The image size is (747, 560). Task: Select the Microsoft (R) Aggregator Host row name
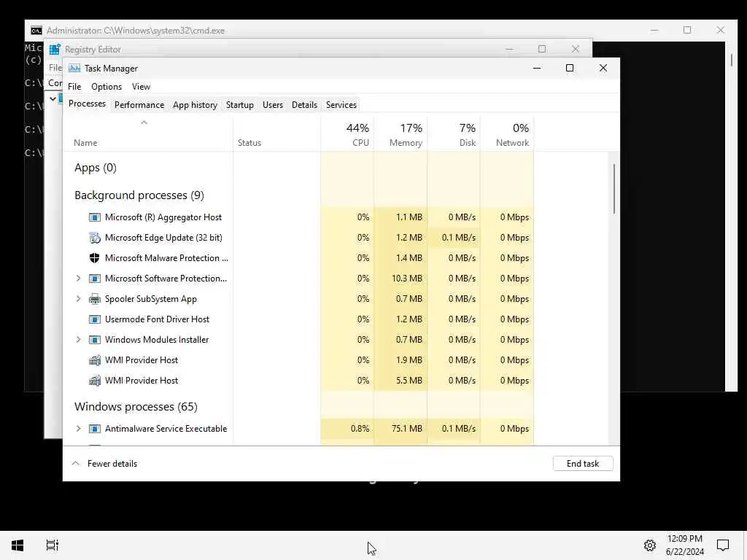pos(163,217)
